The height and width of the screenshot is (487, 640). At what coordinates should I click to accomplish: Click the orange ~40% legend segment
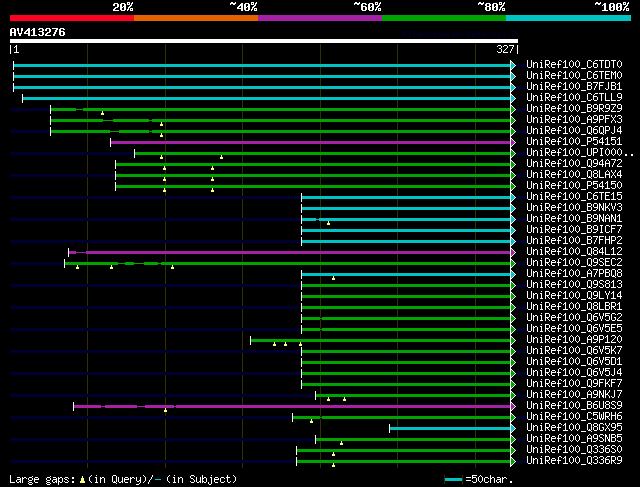tap(195, 18)
